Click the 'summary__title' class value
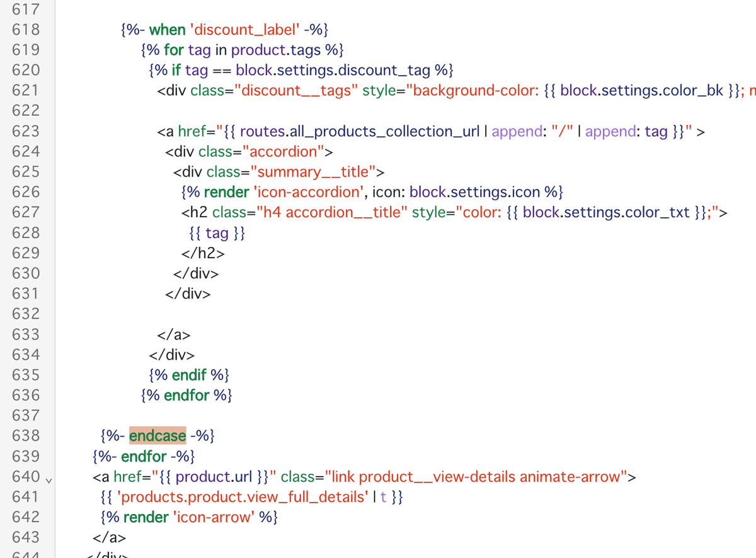Image resolution: width=756 pixels, height=558 pixels. pos(313,172)
